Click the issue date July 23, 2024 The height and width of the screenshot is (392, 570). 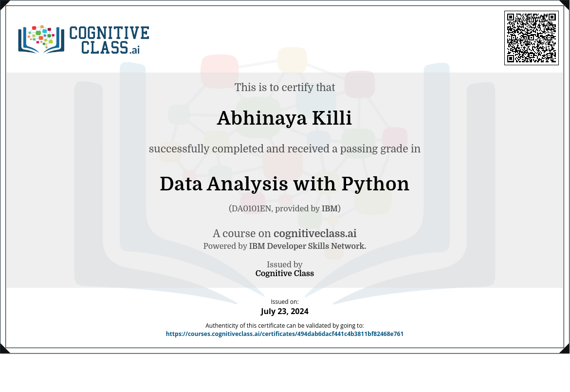[285, 311]
